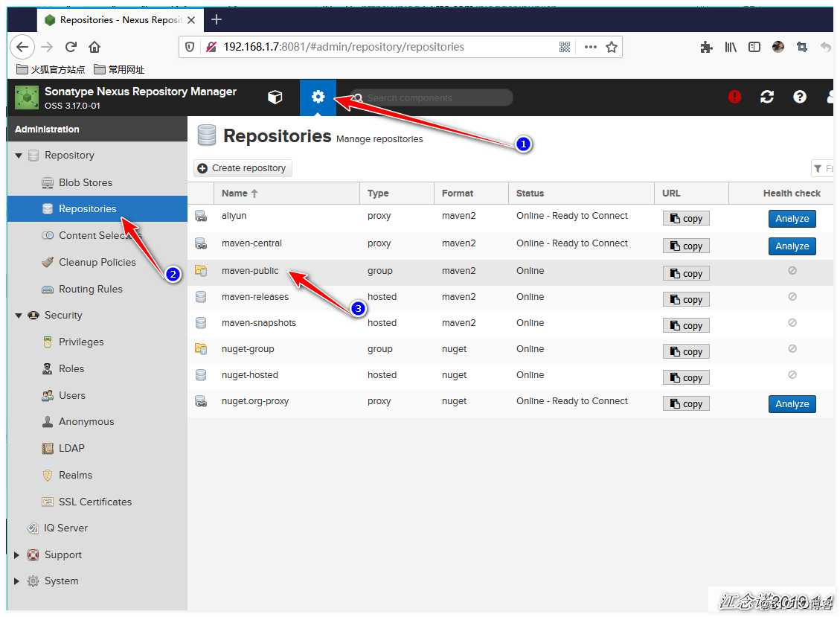The width and height of the screenshot is (840, 617).
Task: Open Realms in the sidebar
Action: pos(75,476)
